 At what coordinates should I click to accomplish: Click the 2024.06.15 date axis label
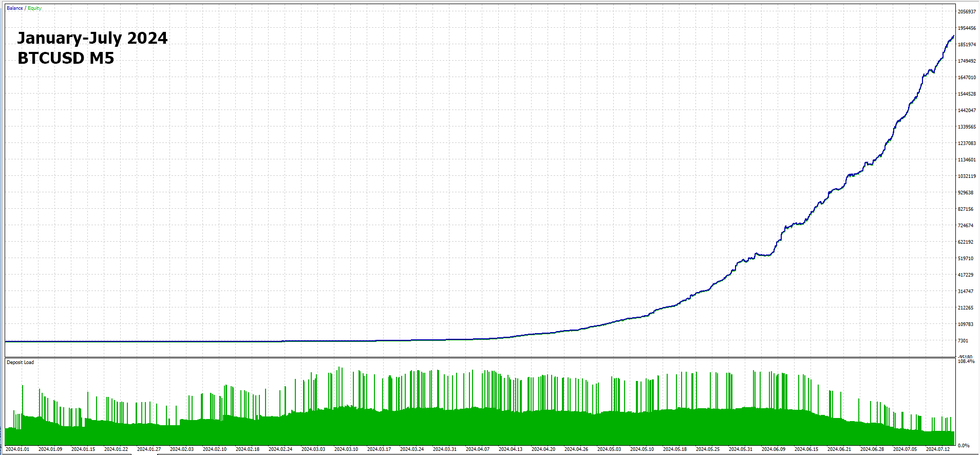click(x=806, y=449)
